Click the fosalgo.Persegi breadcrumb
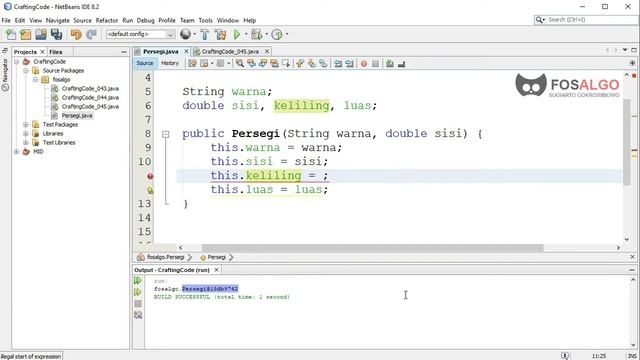 [165, 257]
